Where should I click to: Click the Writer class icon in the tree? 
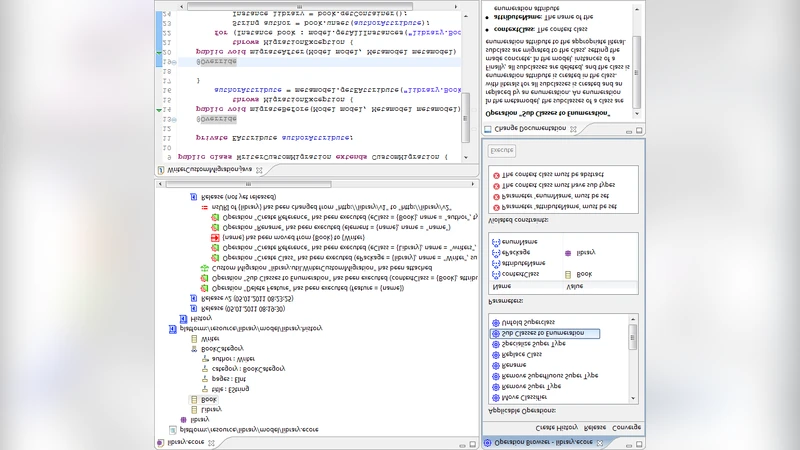(x=194, y=339)
